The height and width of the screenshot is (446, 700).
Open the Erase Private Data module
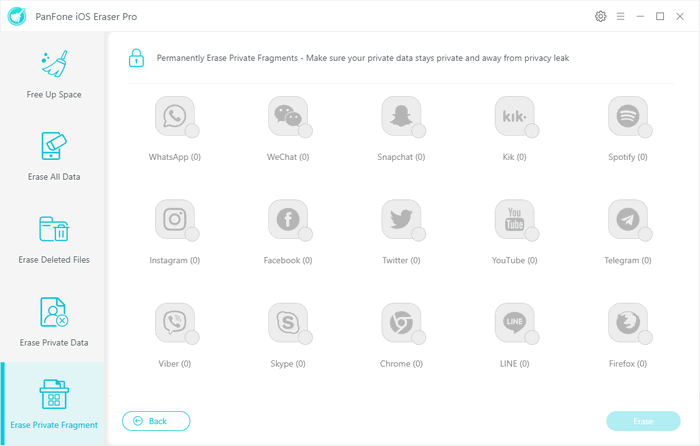point(54,322)
